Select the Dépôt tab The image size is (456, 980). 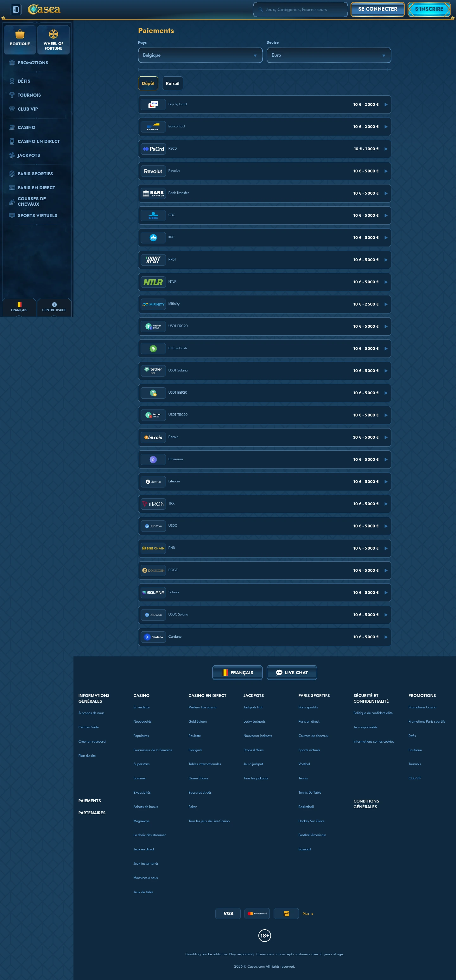[x=148, y=83]
